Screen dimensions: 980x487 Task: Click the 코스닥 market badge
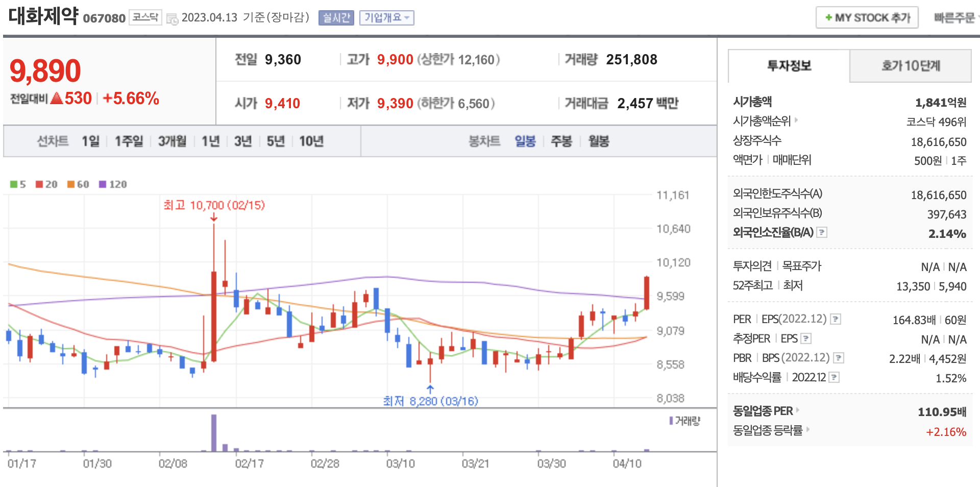[x=145, y=18]
